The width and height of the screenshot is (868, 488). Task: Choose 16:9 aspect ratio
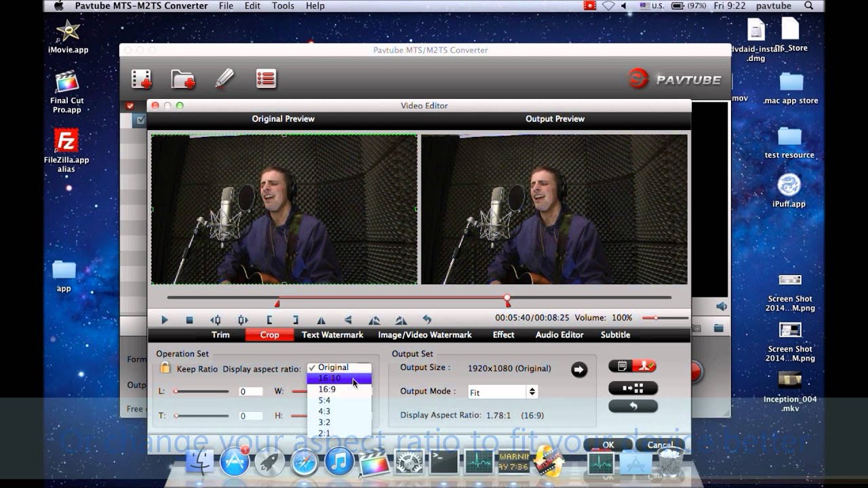coord(339,389)
